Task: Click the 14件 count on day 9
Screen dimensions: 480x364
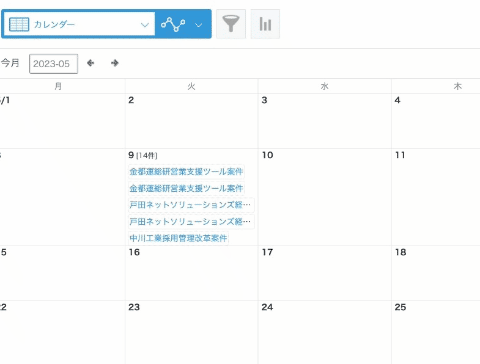Action: coord(147,156)
